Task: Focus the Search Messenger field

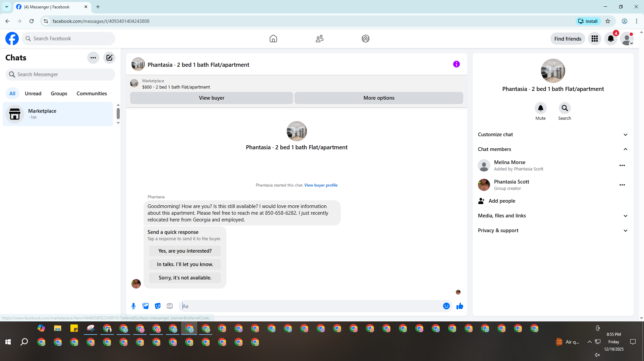Action: (60, 74)
